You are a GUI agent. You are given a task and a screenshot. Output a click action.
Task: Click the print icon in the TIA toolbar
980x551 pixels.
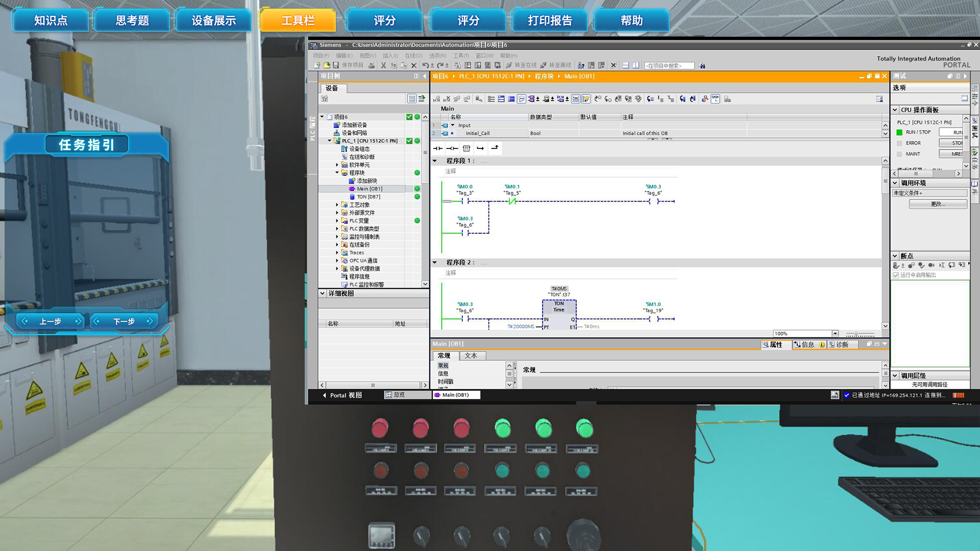pyautogui.click(x=371, y=65)
